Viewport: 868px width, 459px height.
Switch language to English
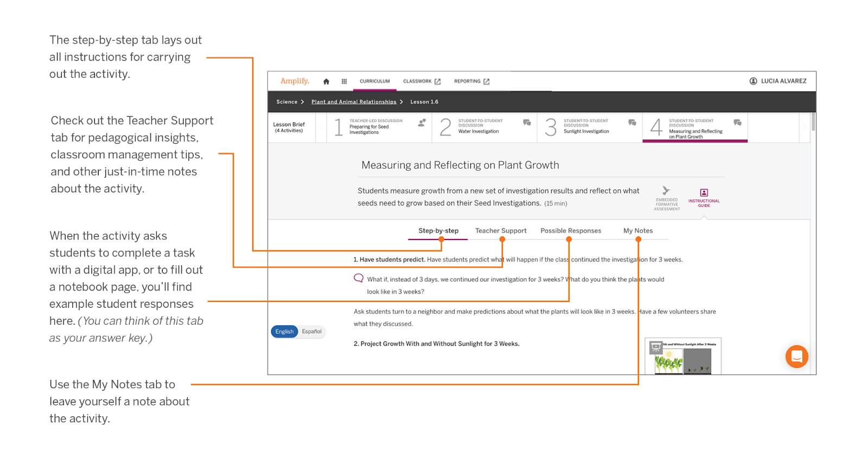tap(284, 332)
